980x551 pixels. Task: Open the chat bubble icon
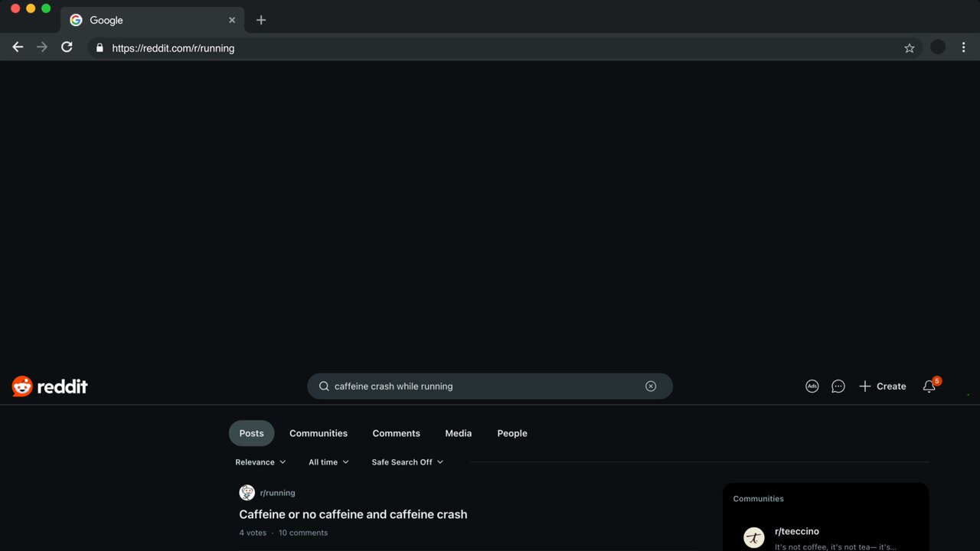[838, 386]
